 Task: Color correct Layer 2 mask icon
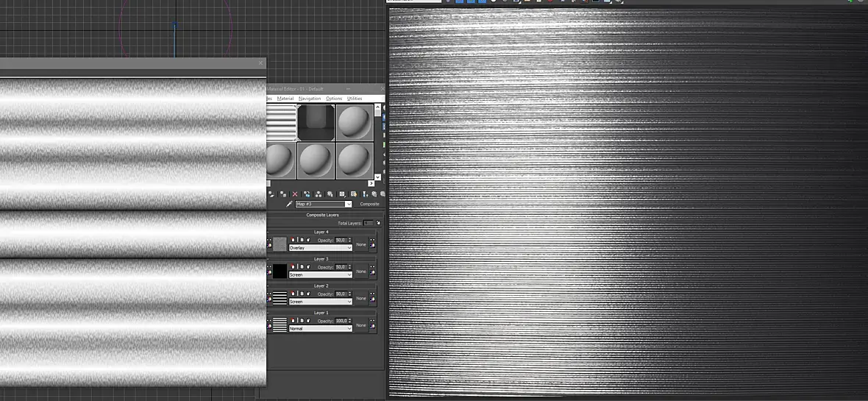(372, 299)
